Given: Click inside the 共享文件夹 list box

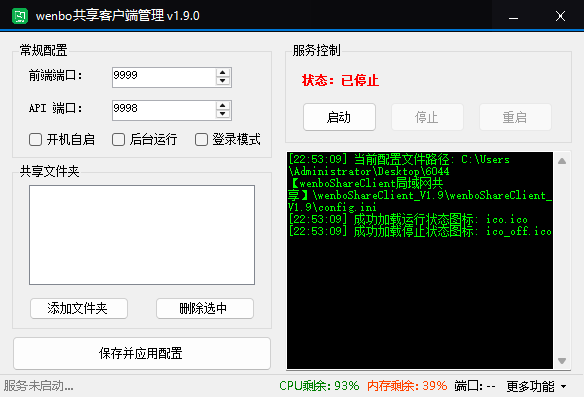Looking at the screenshot, I should pyautogui.click(x=142, y=235).
